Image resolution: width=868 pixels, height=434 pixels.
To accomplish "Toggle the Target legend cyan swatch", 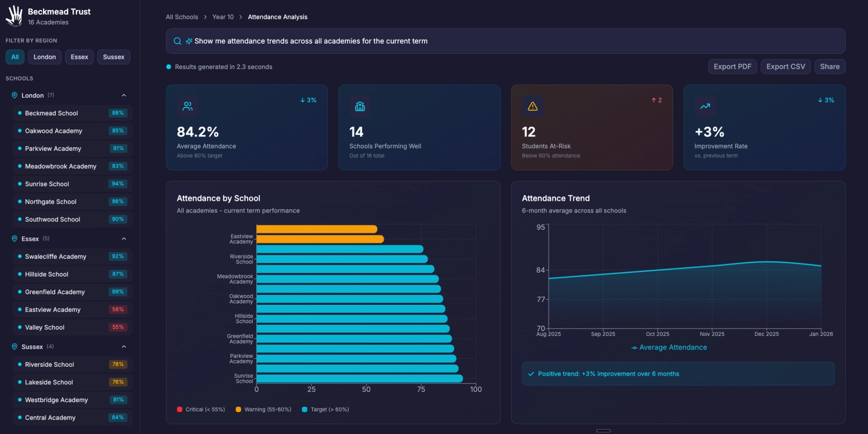I will click(305, 410).
